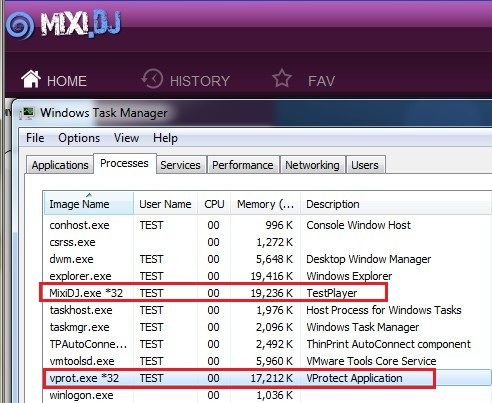Switch to the Performance tab

point(243,165)
